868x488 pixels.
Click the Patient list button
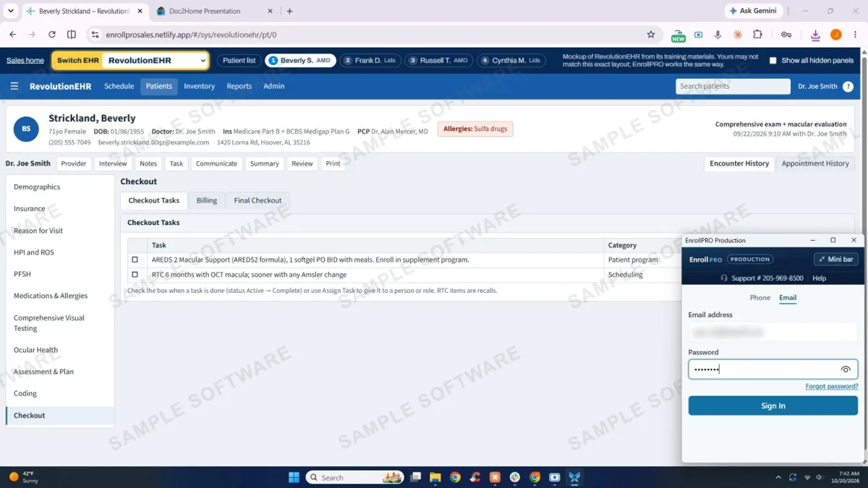click(x=239, y=61)
